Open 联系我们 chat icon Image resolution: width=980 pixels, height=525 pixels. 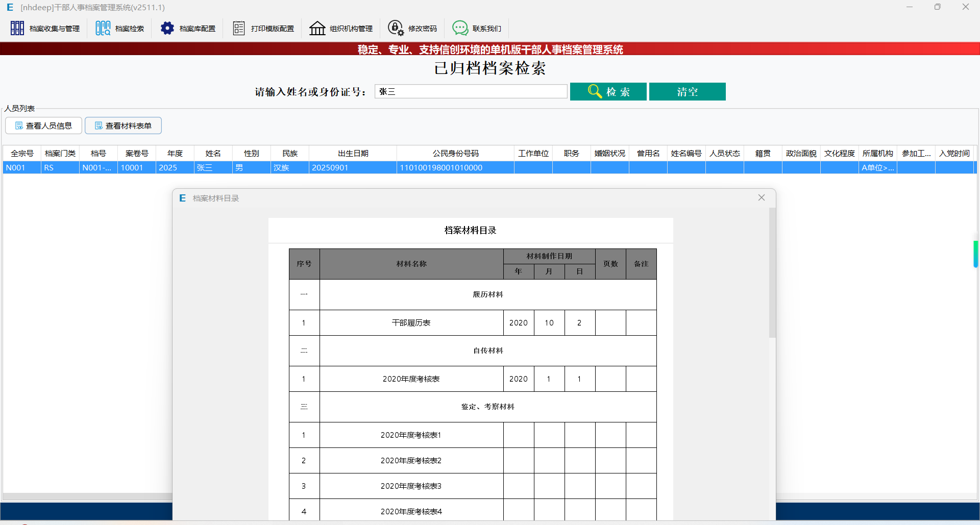coord(460,28)
